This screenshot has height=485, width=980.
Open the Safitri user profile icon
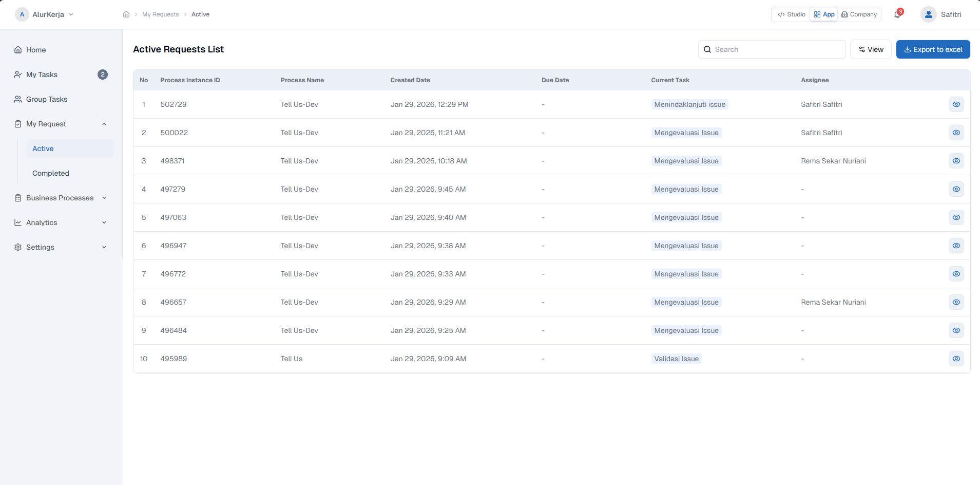928,14
